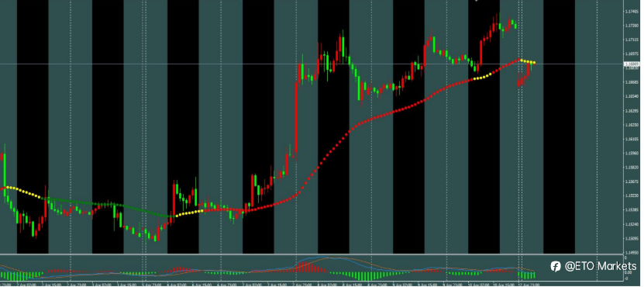Click the 1.15675 price axis label
The width and height of the screenshot is (644, 287).
tap(632, 182)
